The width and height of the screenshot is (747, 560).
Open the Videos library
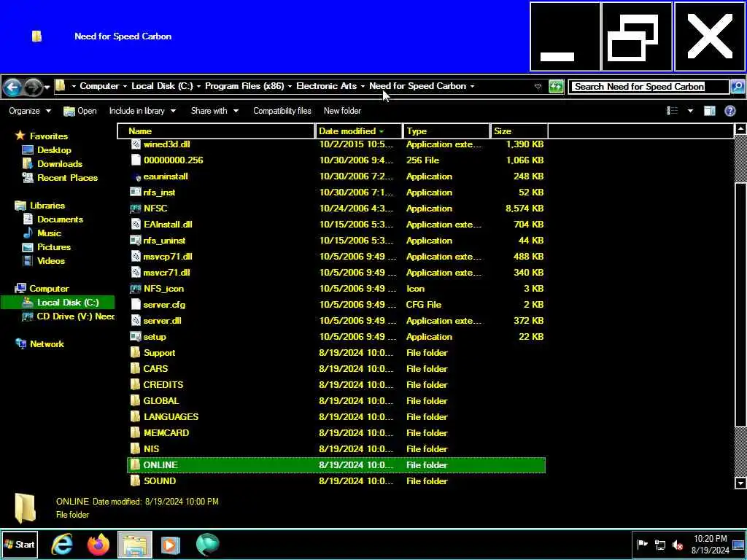(x=51, y=261)
